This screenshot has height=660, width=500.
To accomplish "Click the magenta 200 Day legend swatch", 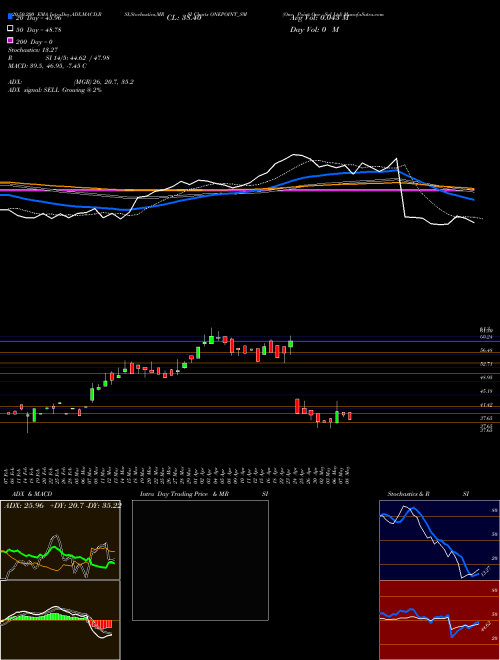I will point(10,40).
